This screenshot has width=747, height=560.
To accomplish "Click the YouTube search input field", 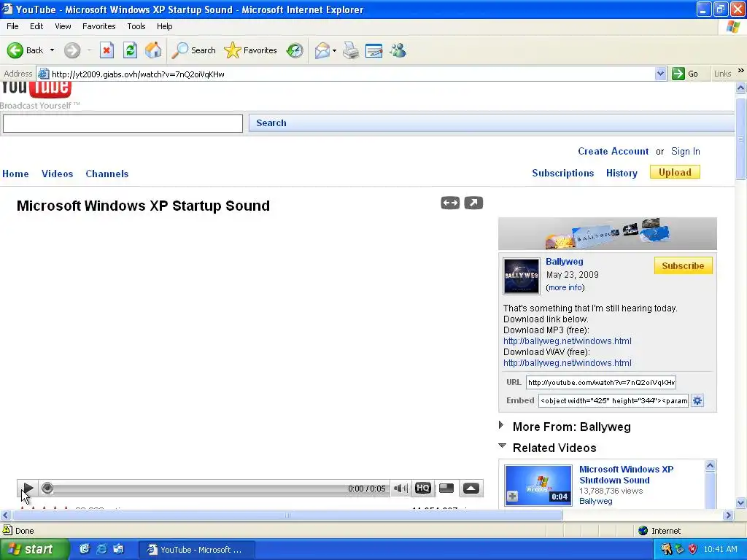I will [123, 123].
